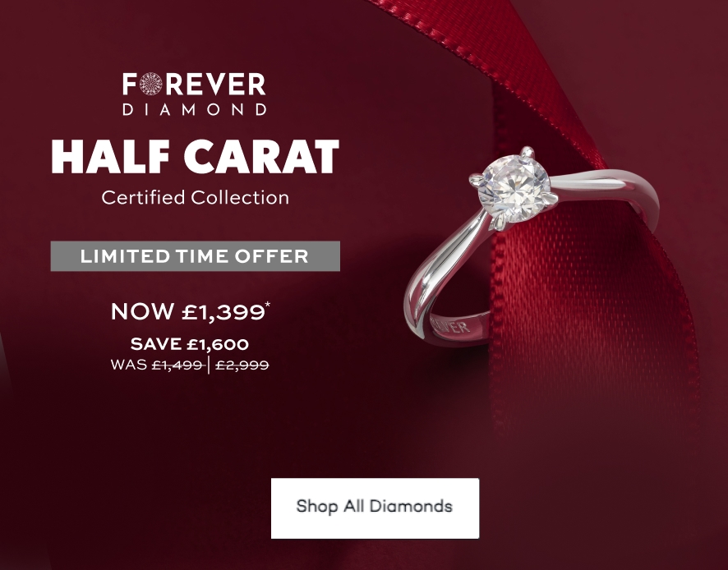The width and height of the screenshot is (728, 570).
Task: Click the diamond emblem inside the FOREVER wordmark
Action: pyautogui.click(x=151, y=84)
